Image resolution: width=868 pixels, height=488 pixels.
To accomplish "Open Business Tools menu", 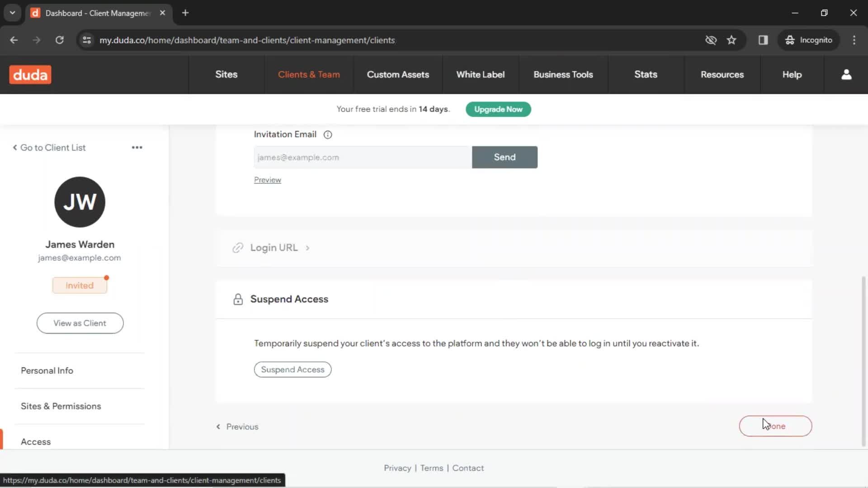I will tap(563, 75).
